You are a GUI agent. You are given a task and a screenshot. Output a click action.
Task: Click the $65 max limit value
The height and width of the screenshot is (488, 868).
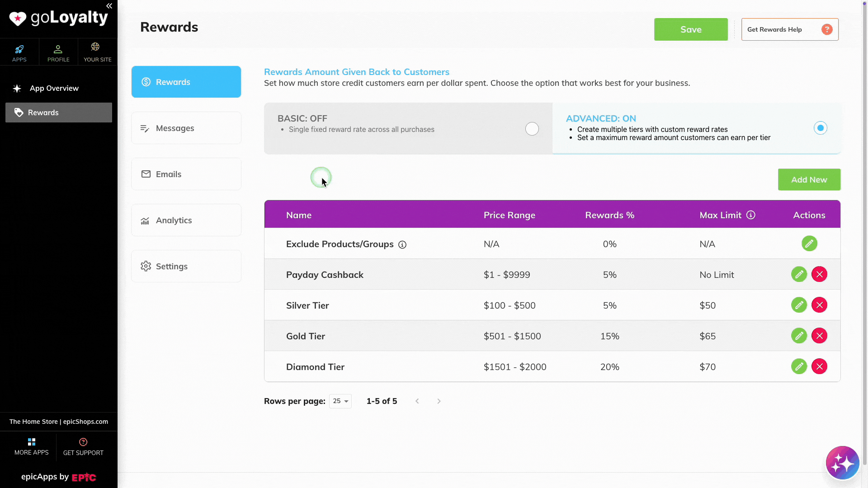tap(708, 336)
